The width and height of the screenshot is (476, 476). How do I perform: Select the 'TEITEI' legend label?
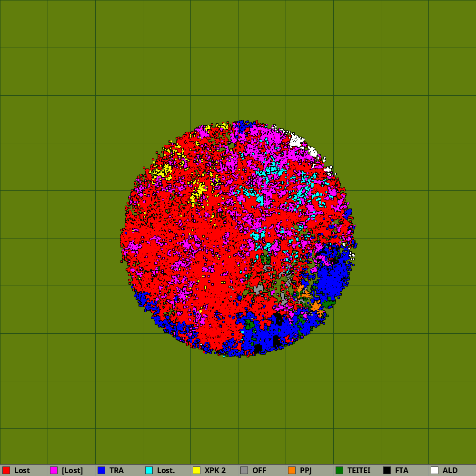[359, 470]
